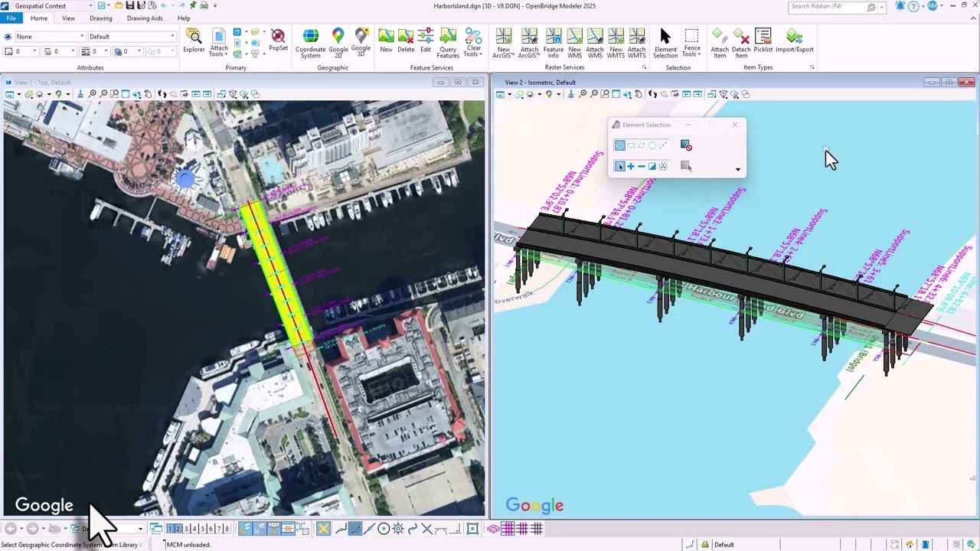The width and height of the screenshot is (980, 551).
Task: Open the active level dropdown showing None
Action: [x=50, y=36]
